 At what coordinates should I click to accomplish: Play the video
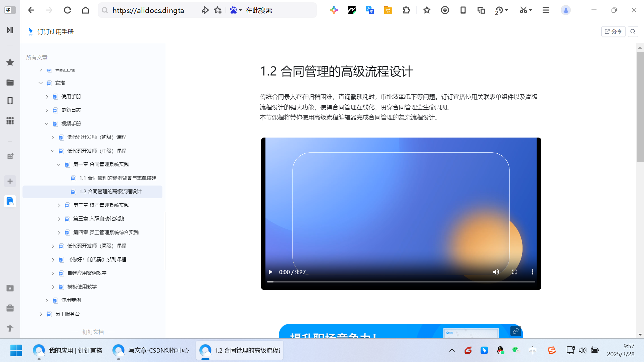click(270, 272)
